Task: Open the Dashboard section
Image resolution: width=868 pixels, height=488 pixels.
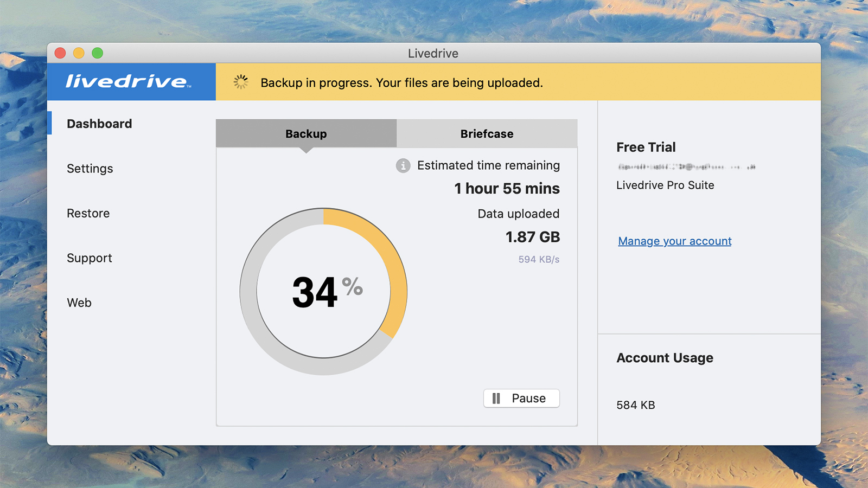Action: [99, 124]
